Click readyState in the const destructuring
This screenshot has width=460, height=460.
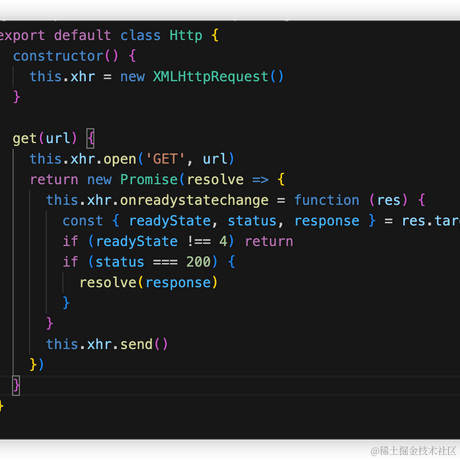point(170,221)
